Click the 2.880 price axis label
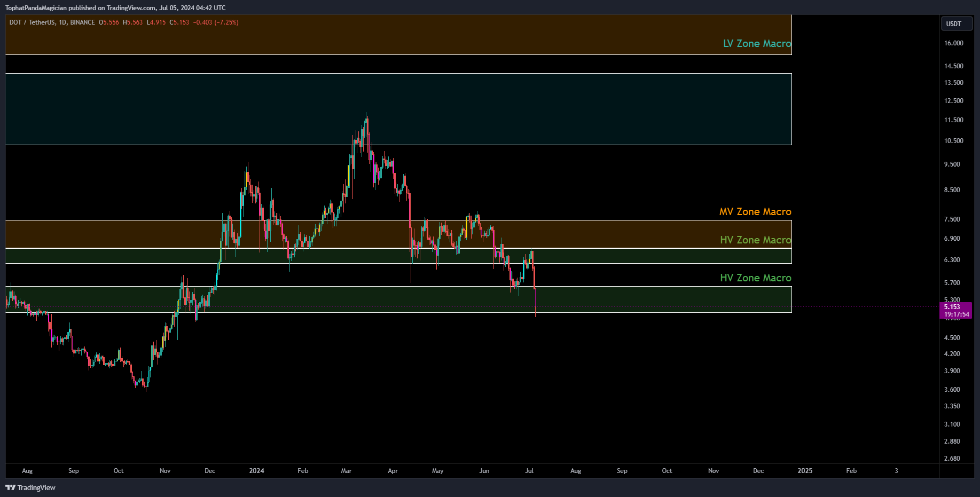This screenshot has width=980, height=497. point(952,441)
